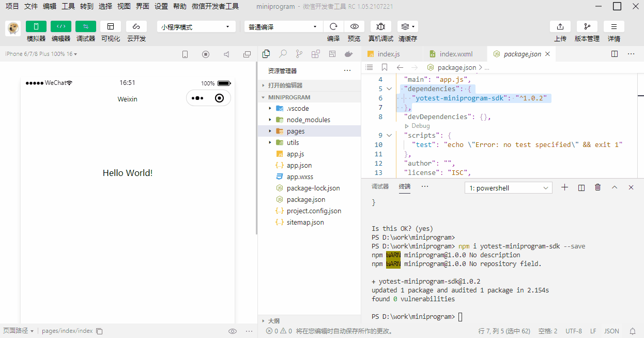Switch to the index.wxml editor tab
This screenshot has width=644, height=338.
[455, 54]
